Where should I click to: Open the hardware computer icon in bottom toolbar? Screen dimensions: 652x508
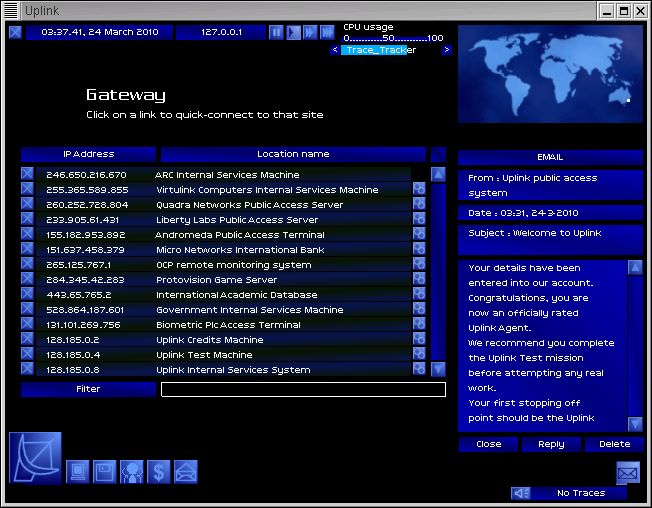coord(78,472)
